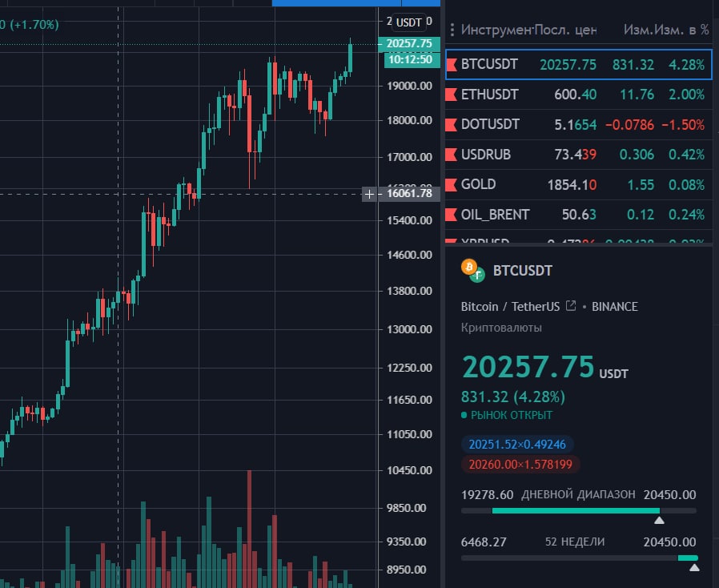The width and height of the screenshot is (719, 588).
Task: Click change value 831.32 (4.28%)
Action: 513,397
